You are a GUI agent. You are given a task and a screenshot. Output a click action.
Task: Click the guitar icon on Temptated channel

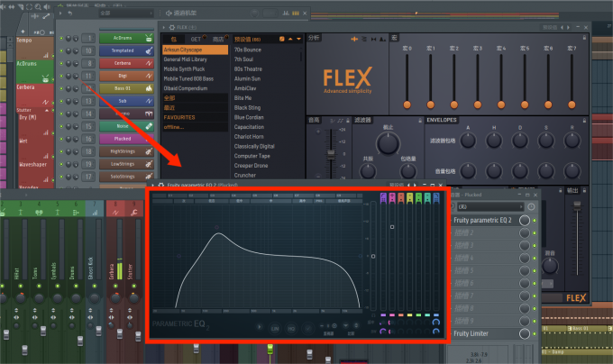pyautogui.click(x=149, y=50)
